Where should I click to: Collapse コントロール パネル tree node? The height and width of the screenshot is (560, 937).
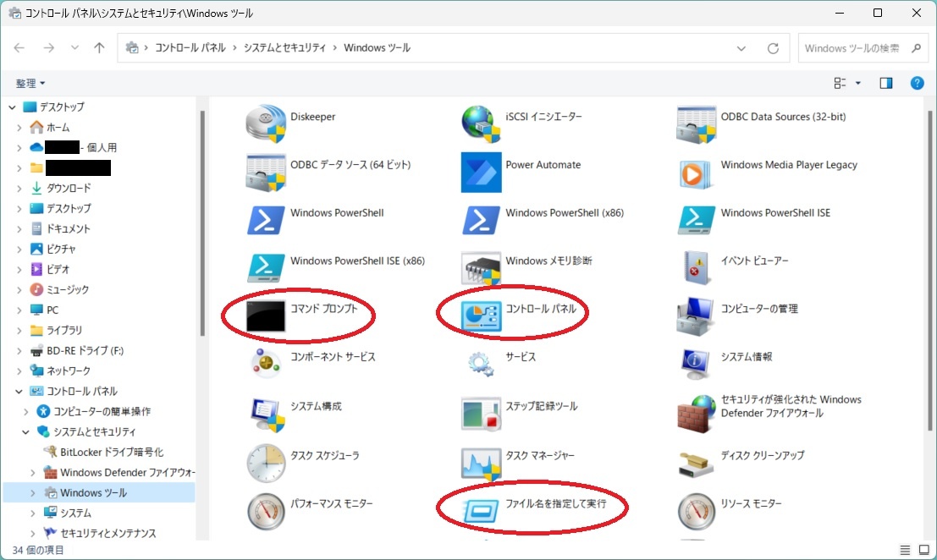pos(19,392)
